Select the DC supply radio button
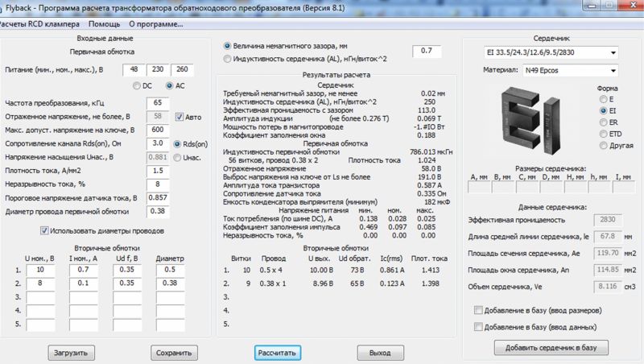This screenshot has height=364, width=644. (137, 86)
